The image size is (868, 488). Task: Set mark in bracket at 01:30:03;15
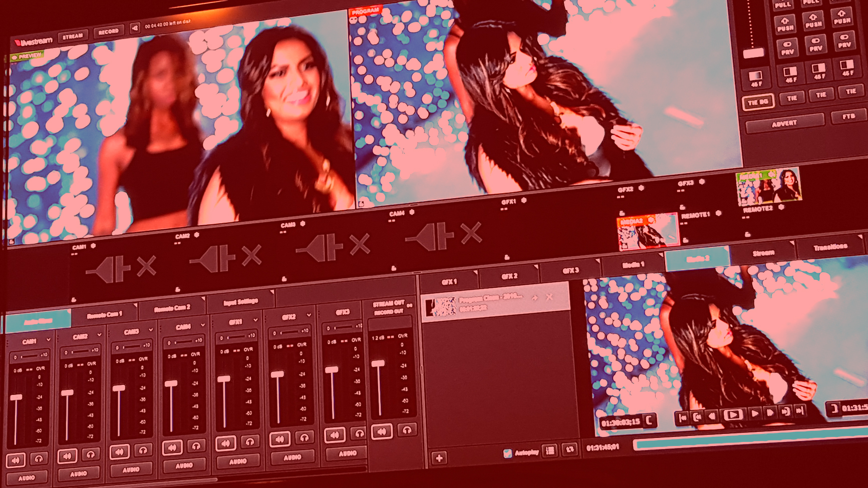(649, 420)
